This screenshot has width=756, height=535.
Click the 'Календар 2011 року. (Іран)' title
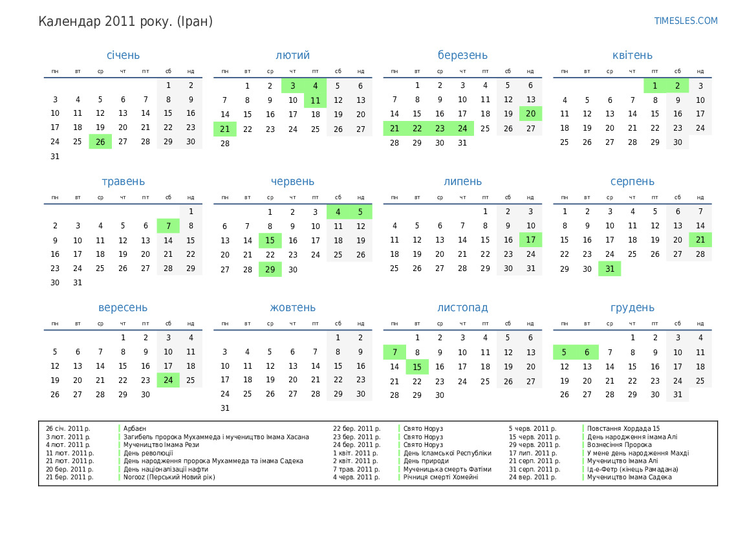click(x=125, y=21)
